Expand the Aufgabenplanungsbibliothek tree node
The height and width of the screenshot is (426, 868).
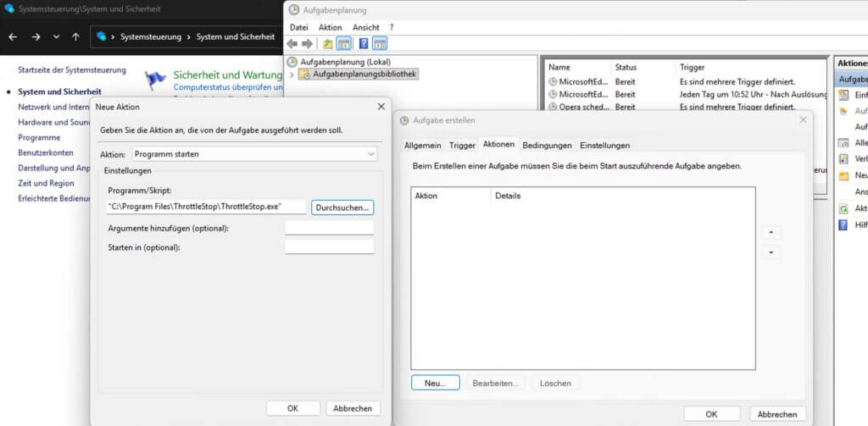click(292, 75)
